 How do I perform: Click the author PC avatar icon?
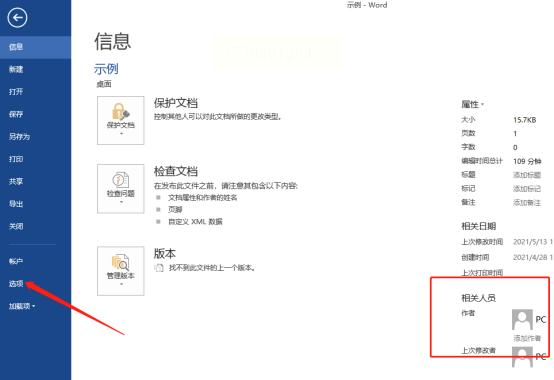tap(522, 319)
